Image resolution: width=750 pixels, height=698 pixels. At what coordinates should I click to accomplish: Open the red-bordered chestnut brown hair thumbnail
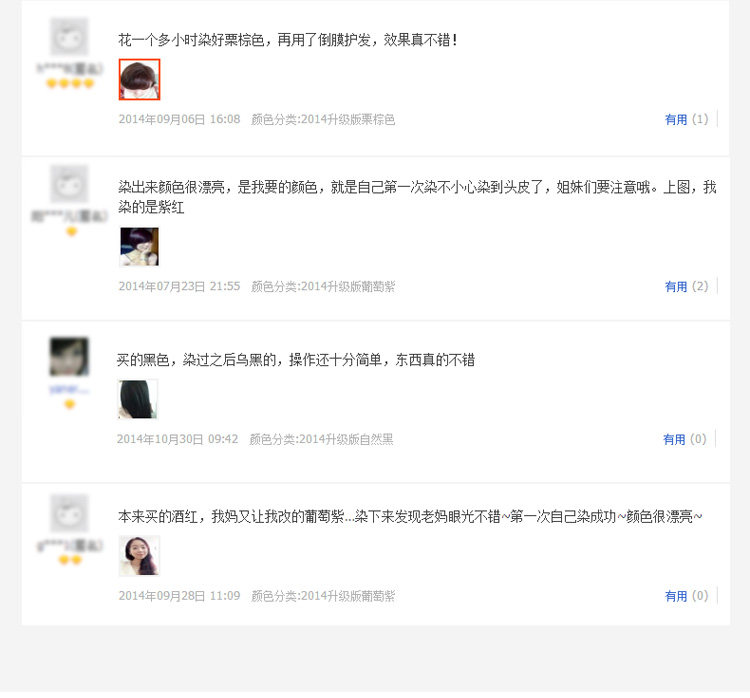(x=139, y=79)
